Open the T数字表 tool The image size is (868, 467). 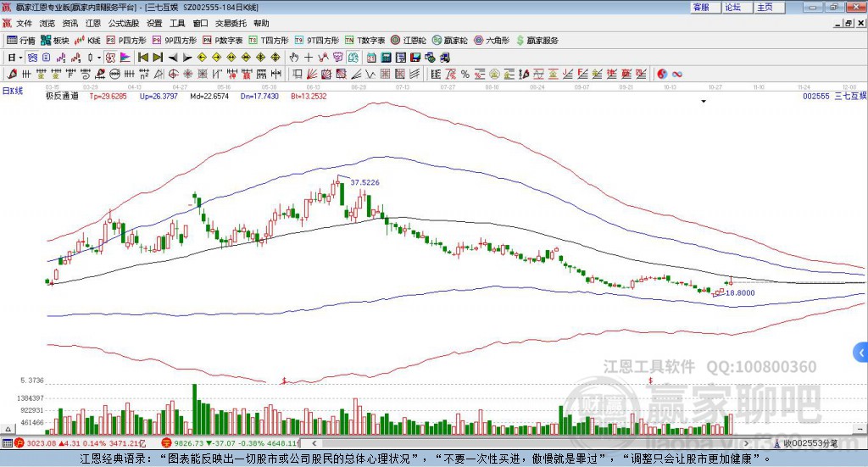tap(364, 41)
